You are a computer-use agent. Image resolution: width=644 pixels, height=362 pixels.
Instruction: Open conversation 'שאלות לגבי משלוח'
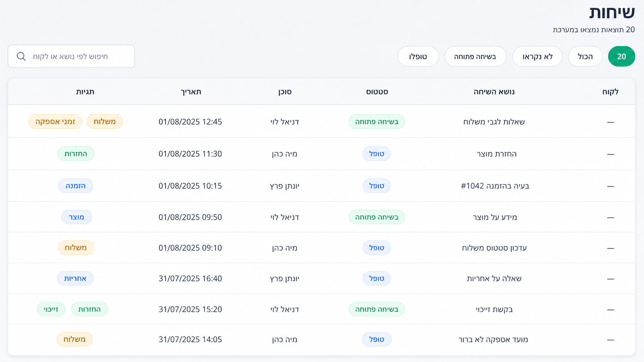pyautogui.click(x=494, y=122)
